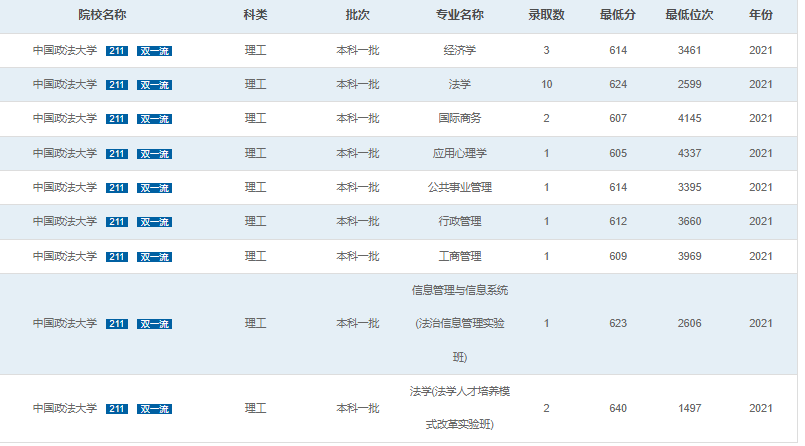Screen dimensions: 805x446
Task: Click the 211 badge in the 工商管理 row
Action: coord(117,257)
